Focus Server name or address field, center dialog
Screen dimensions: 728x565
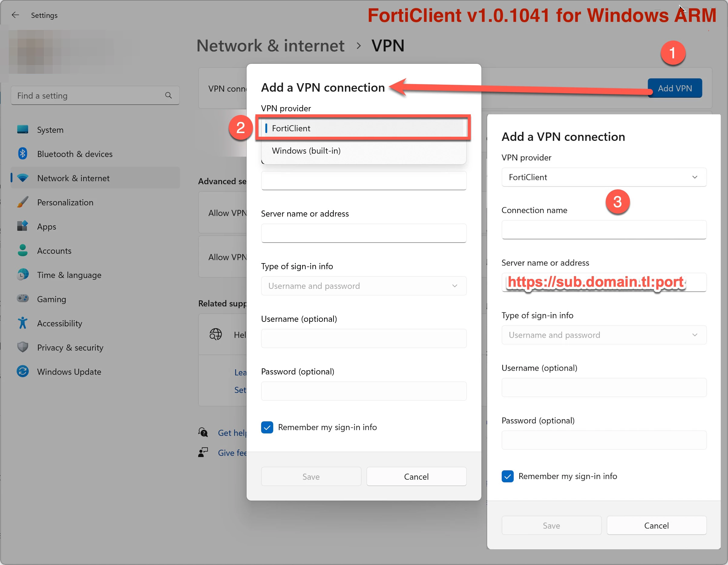coord(364,233)
